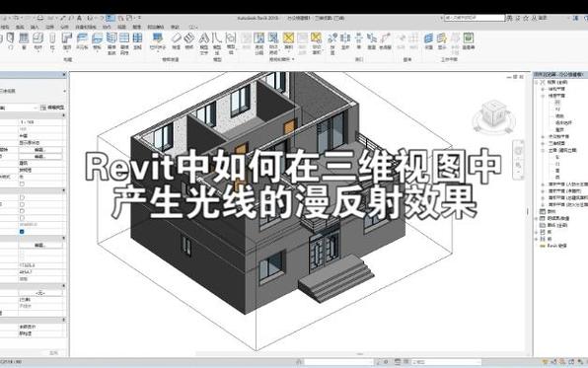Viewport: 588px width, 368px height.
Task: Expand the 明细表/数量 browser node
Action: tap(537, 218)
